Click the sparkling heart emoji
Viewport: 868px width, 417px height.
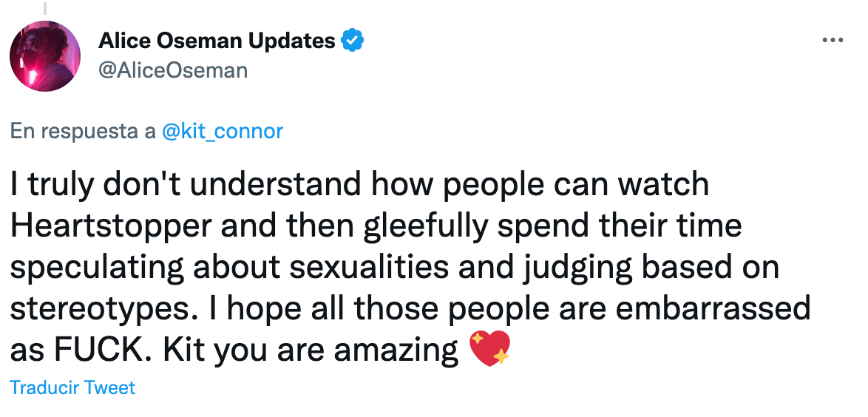[x=490, y=348]
